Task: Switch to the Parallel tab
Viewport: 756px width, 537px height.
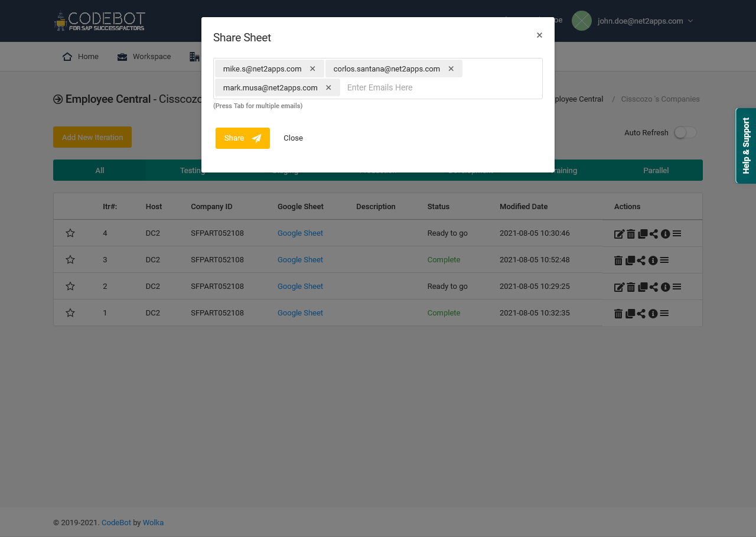Action: coord(656,170)
